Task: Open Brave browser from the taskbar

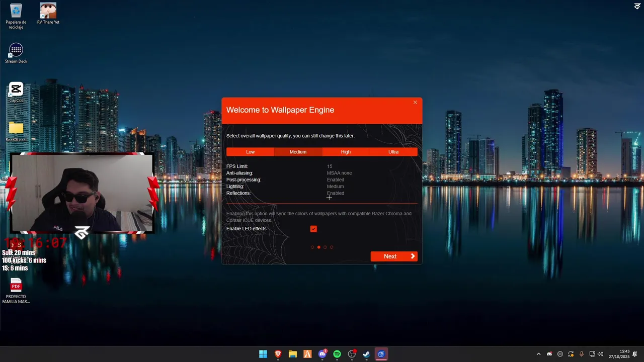Action: (x=278, y=354)
